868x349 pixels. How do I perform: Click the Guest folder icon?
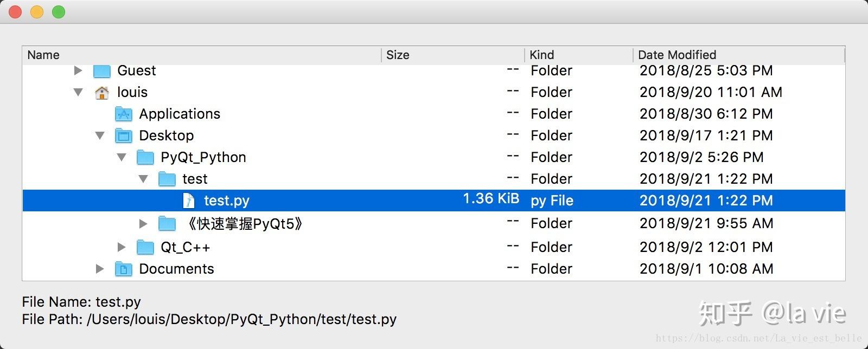102,71
